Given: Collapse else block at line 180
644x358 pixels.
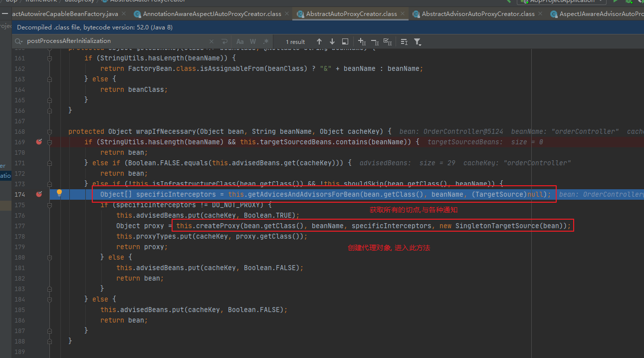Looking at the screenshot, I should tap(49, 257).
